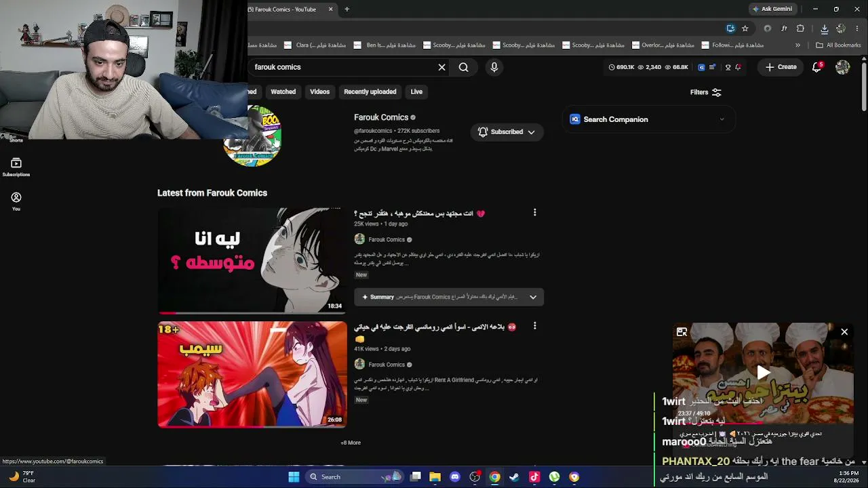Viewport: 868px width, 488px height.
Task: Bookmark this page with the star icon
Action: click(x=745, y=28)
